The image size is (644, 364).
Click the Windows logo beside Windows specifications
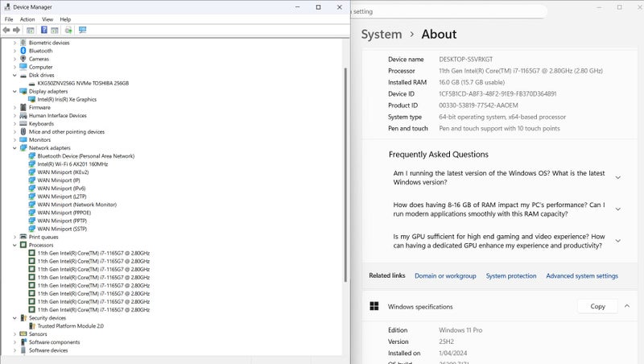tap(374, 306)
